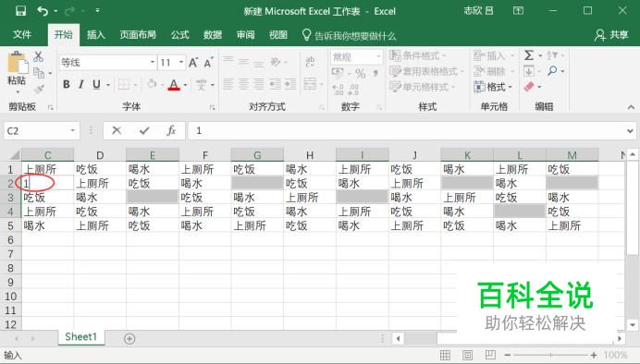Viewport: 640px width, 364px height.
Task: Increase font size with large A icon
Action: click(x=193, y=63)
